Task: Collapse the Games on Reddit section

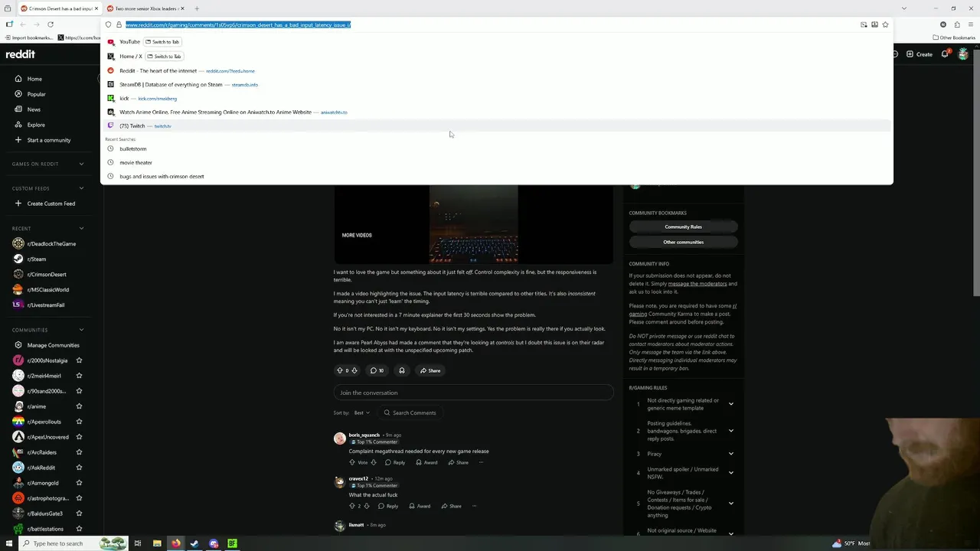Action: [x=81, y=164]
